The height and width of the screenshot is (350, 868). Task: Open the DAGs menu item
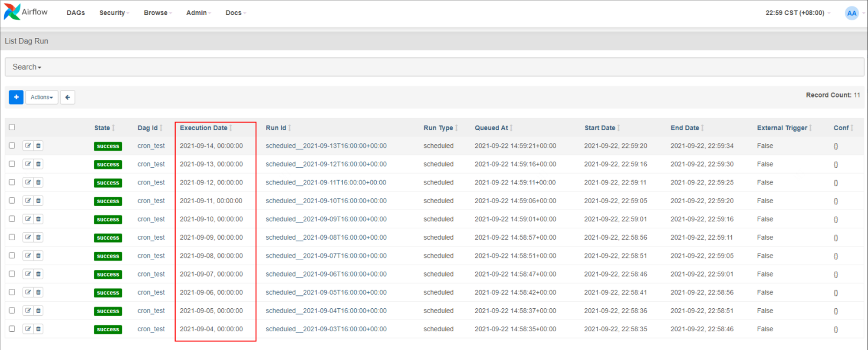click(x=76, y=13)
